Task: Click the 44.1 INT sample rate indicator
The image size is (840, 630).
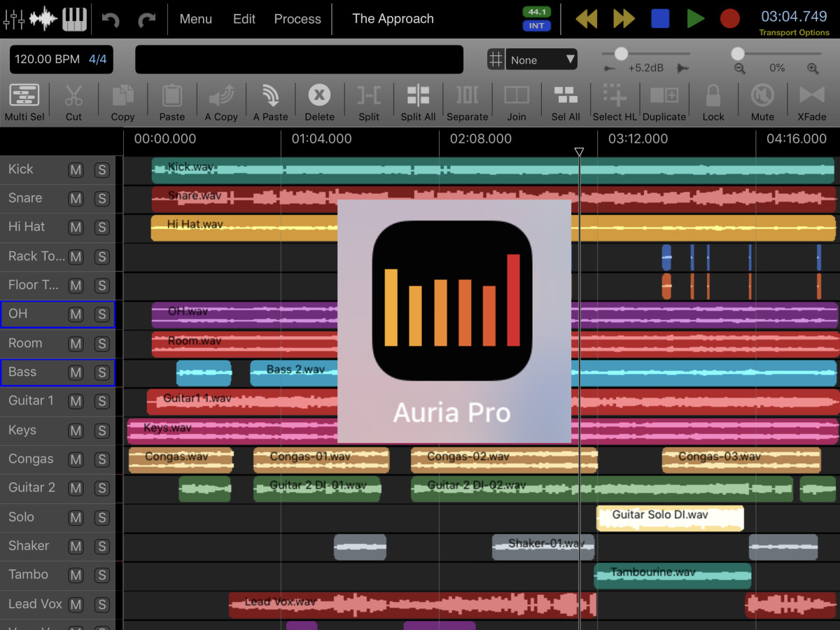Action: tap(536, 19)
